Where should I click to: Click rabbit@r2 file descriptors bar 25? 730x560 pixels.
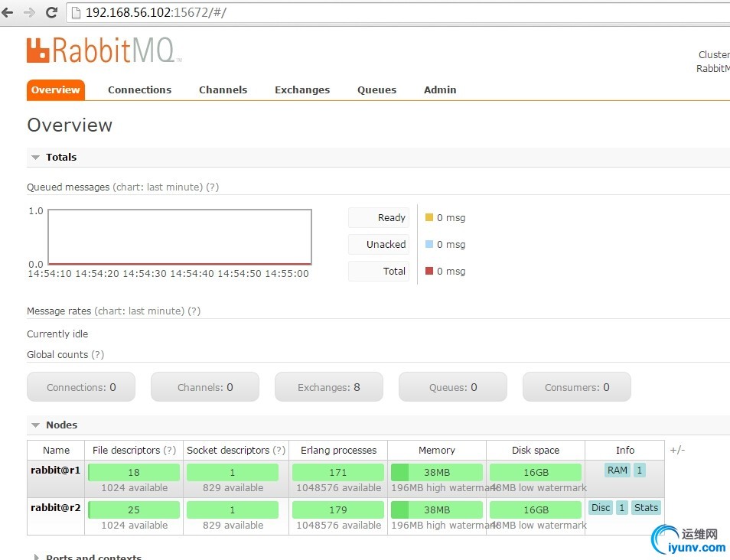tap(134, 510)
